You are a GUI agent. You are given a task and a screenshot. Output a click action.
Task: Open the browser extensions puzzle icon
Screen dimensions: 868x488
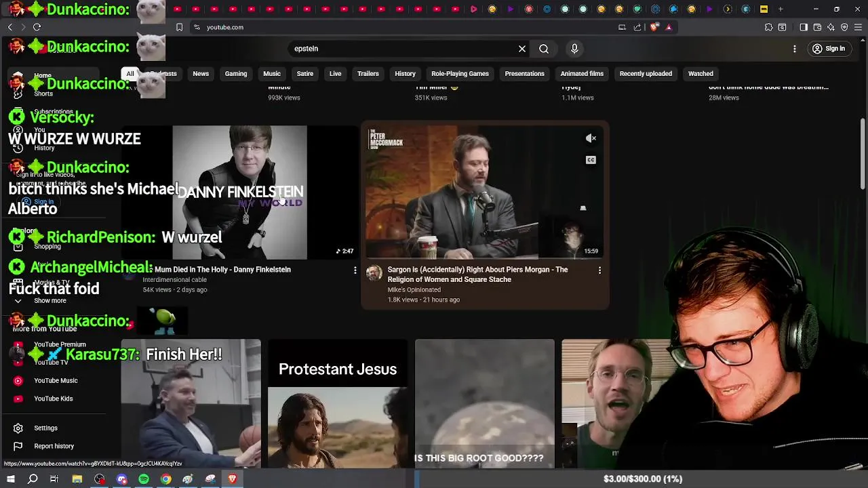768,27
